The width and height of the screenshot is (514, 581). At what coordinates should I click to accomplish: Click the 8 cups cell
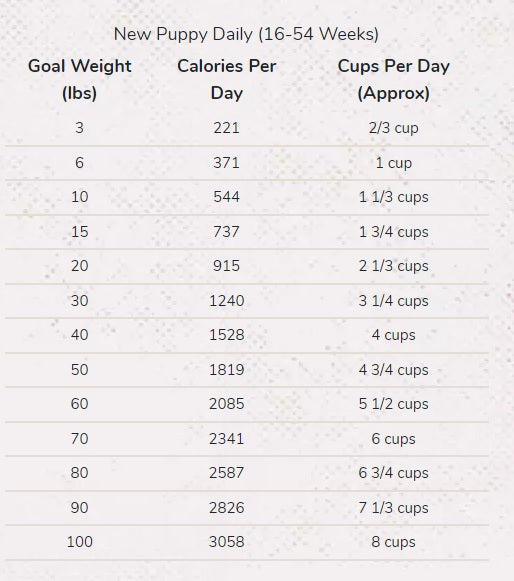click(x=394, y=542)
